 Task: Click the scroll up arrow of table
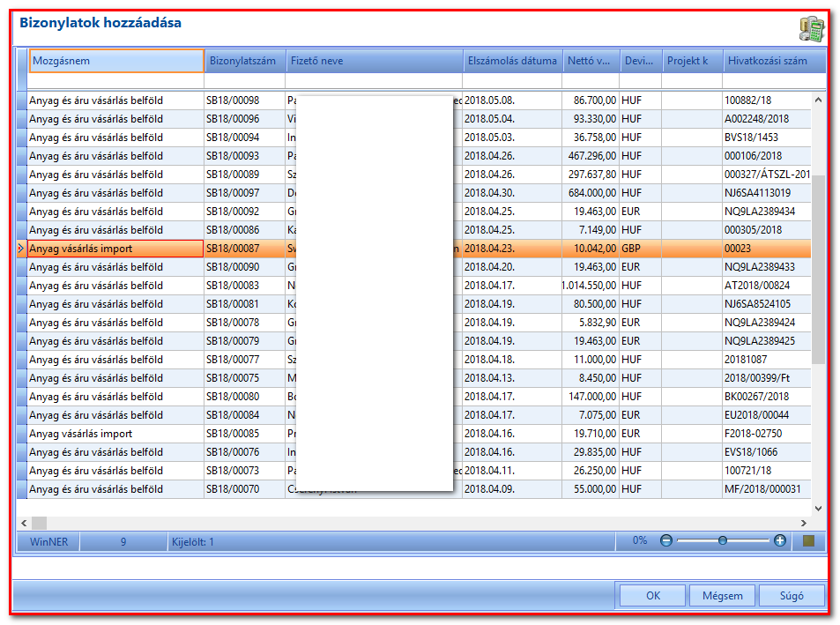(x=818, y=100)
